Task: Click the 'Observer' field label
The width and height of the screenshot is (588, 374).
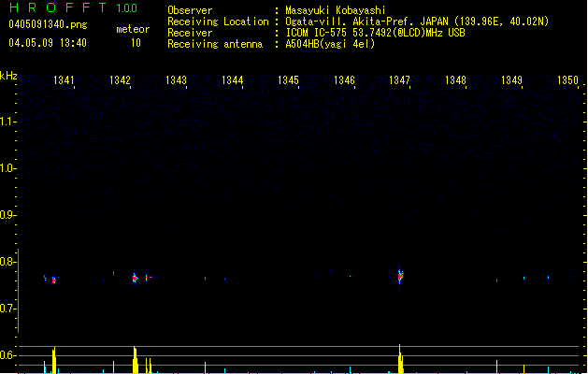Action: [x=190, y=10]
